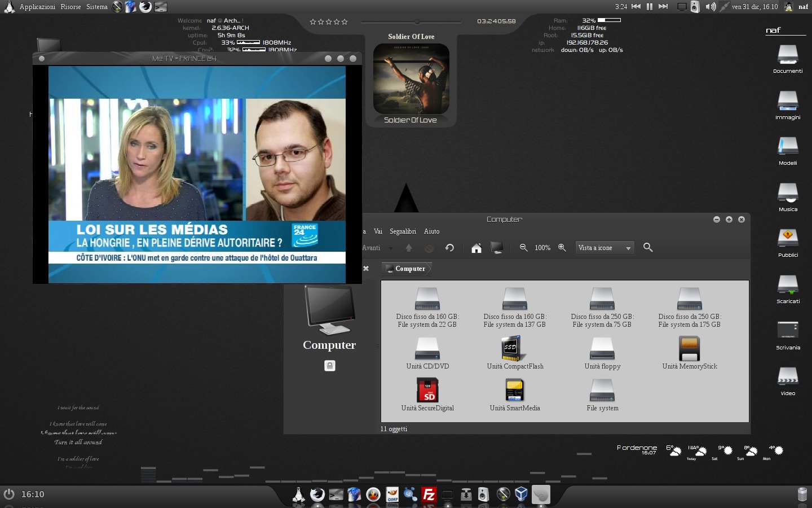812x508 pixels.
Task: Click the Pordenone weather widget
Action: [700, 452]
